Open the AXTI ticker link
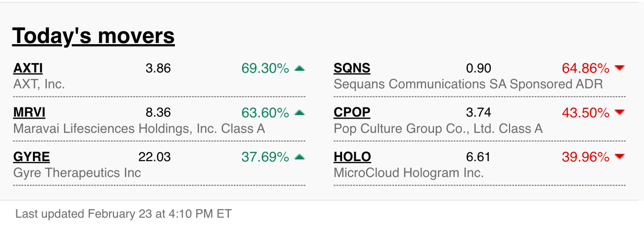The width and height of the screenshot is (644, 227). [x=28, y=69]
